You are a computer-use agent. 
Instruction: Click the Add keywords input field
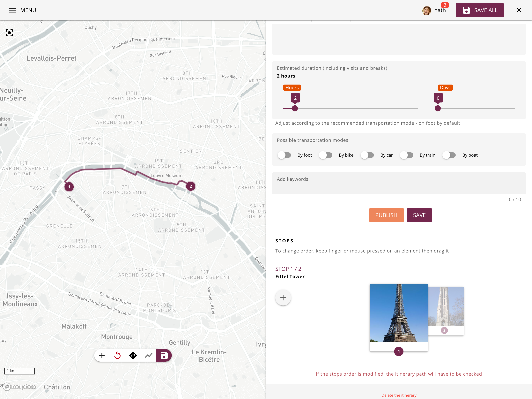click(399, 183)
